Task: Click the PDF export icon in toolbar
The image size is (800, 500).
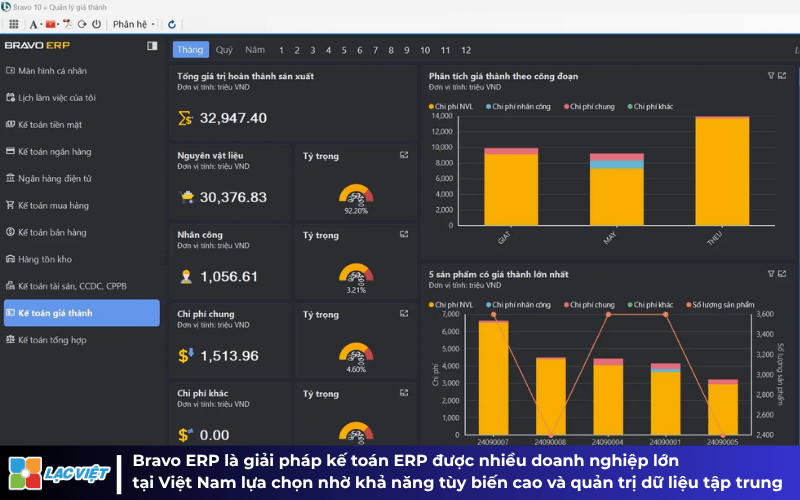Action: click(x=67, y=24)
